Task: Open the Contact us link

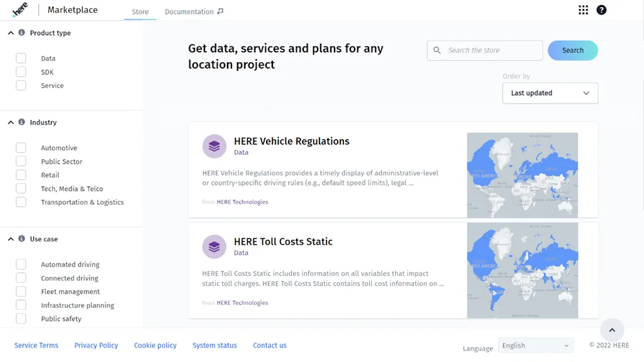Action: point(270,346)
